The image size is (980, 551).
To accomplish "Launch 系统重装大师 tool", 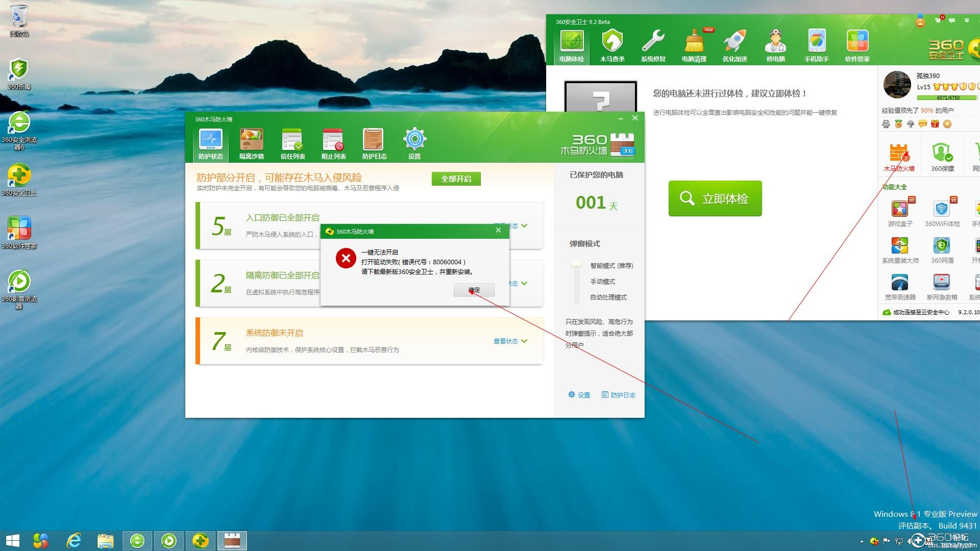I will click(900, 250).
